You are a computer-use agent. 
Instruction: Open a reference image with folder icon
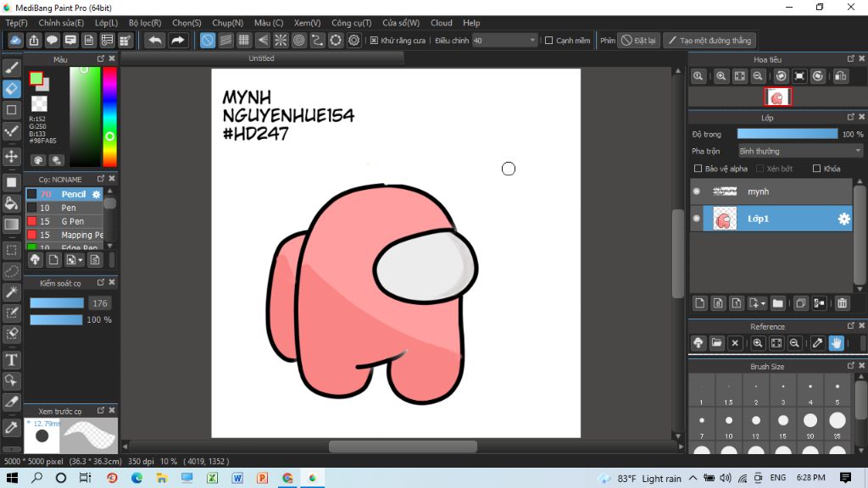[716, 343]
